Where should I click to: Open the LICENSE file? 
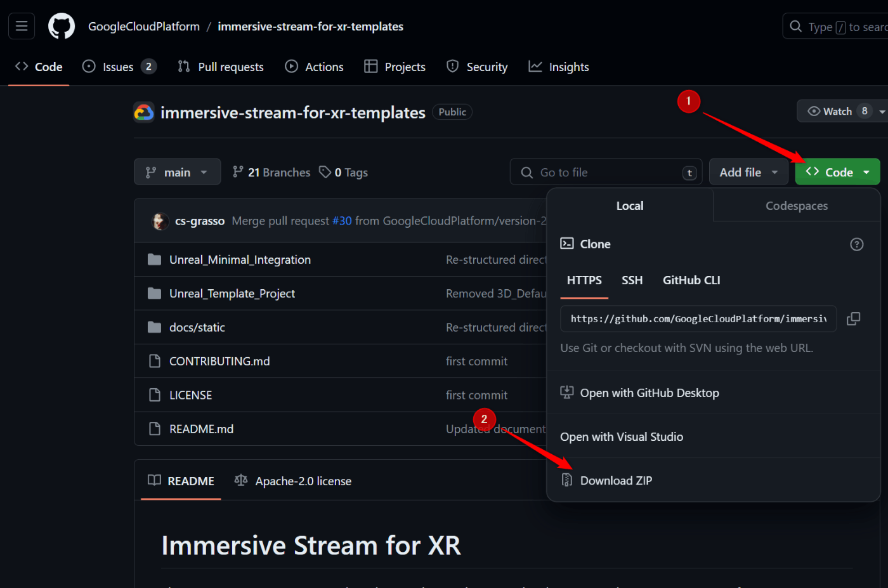click(x=190, y=395)
